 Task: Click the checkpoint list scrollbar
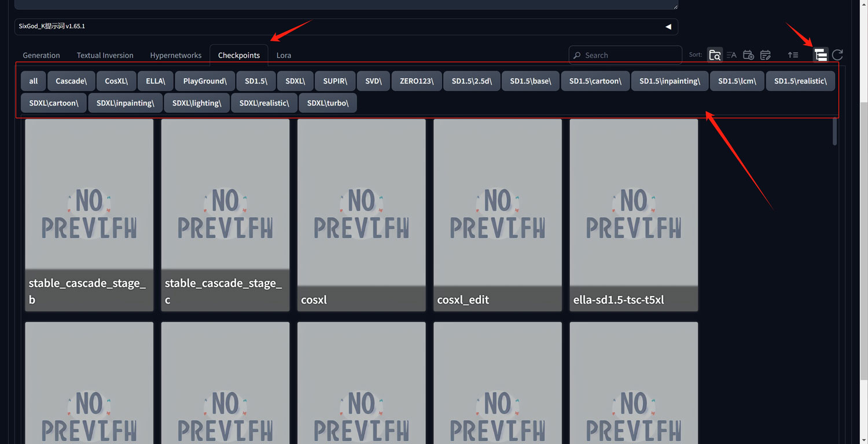(x=834, y=132)
